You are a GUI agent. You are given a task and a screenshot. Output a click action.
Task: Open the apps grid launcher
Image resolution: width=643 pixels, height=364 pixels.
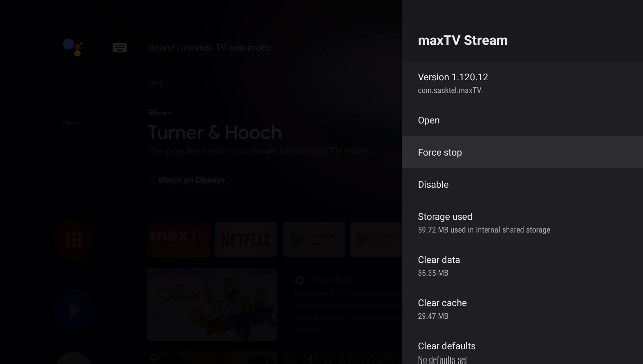[73, 239]
